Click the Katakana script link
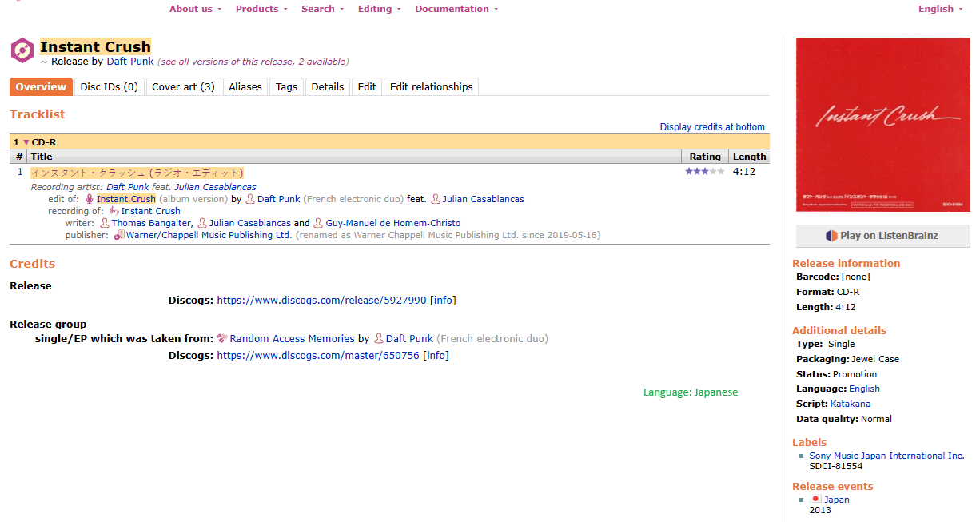This screenshot has height=522, width=980. pos(851,404)
